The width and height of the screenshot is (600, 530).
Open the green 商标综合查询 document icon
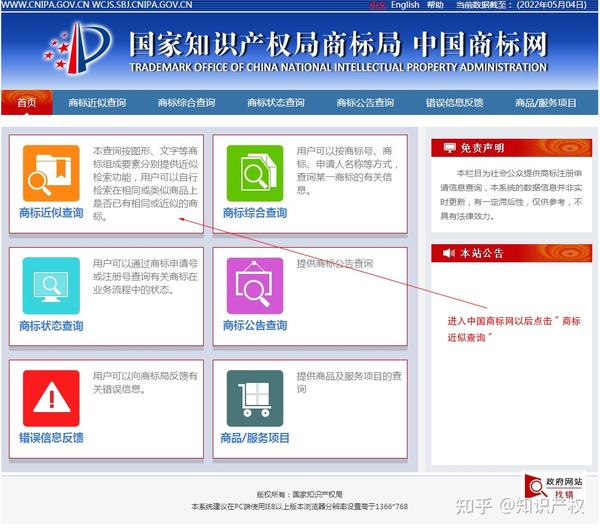[255, 173]
